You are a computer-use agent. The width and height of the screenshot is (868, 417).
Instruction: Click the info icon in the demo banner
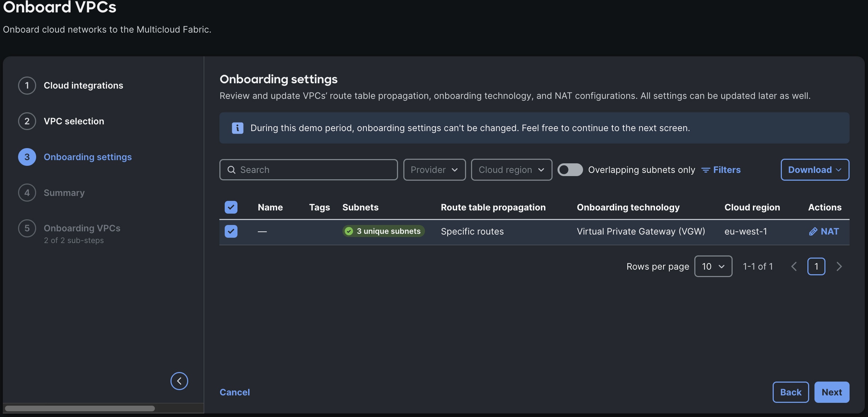pos(237,128)
